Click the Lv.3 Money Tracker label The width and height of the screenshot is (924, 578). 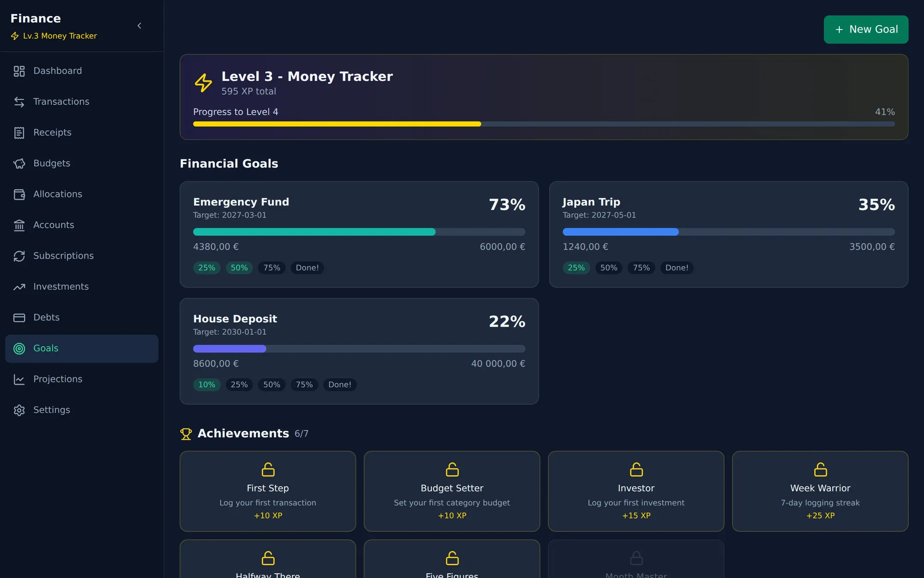click(60, 36)
